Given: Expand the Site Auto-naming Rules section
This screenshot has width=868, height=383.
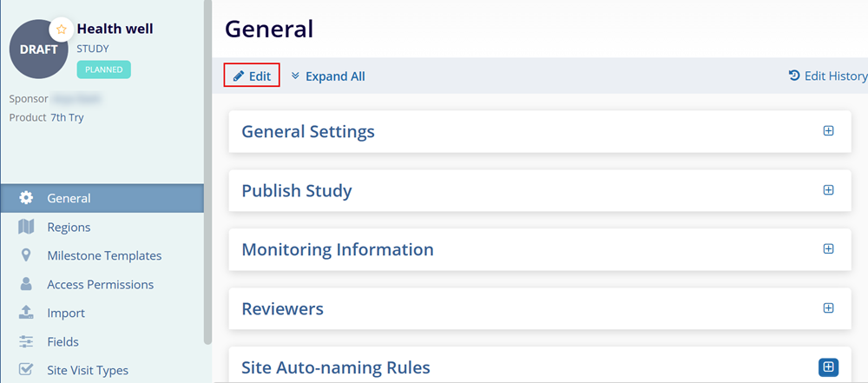Looking at the screenshot, I should (828, 367).
